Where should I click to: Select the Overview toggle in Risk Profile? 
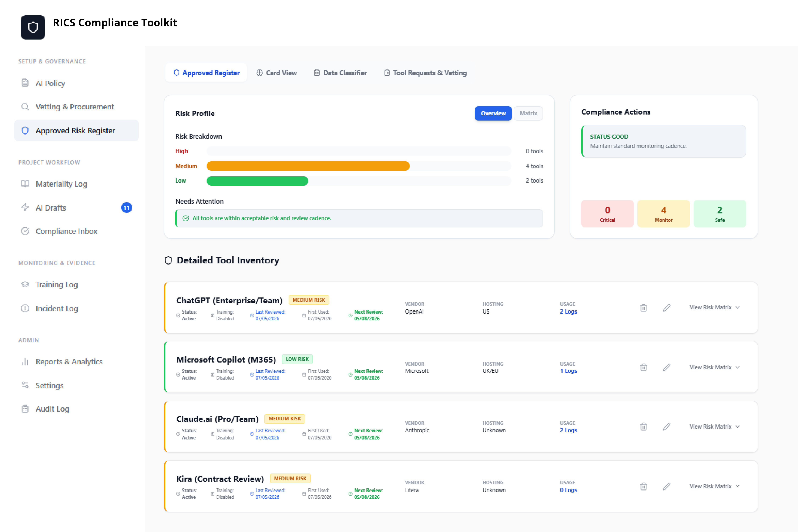pos(493,113)
